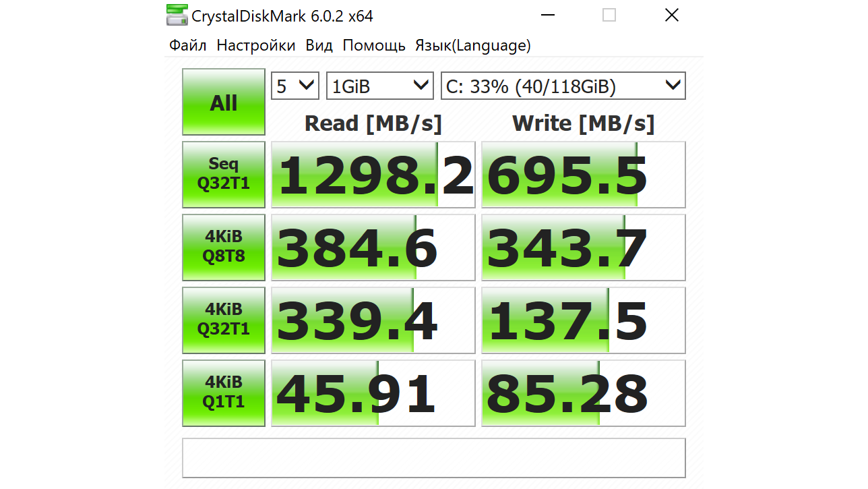The width and height of the screenshot is (868, 489).
Task: Click the 4KiB Q32T1 write result 137.5
Action: click(x=584, y=320)
